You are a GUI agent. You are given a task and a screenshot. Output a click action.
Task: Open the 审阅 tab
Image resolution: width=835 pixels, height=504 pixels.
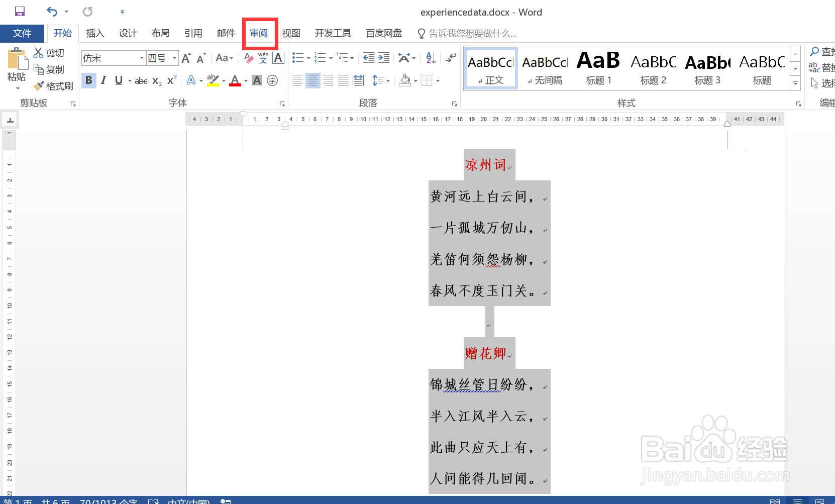[259, 33]
